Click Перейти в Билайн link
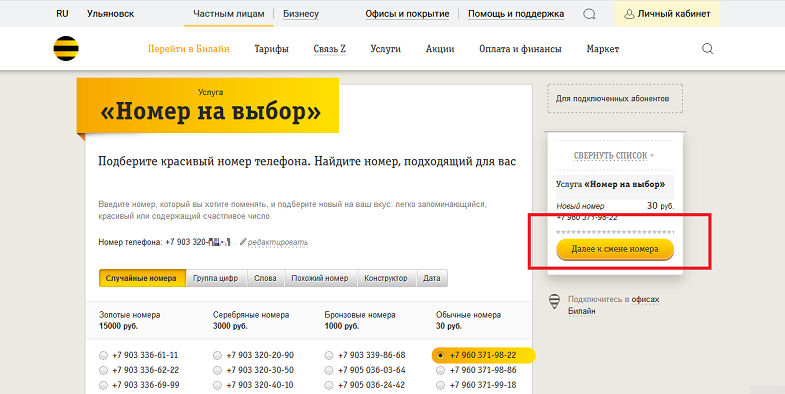This screenshot has width=785, height=394. pyautogui.click(x=189, y=49)
